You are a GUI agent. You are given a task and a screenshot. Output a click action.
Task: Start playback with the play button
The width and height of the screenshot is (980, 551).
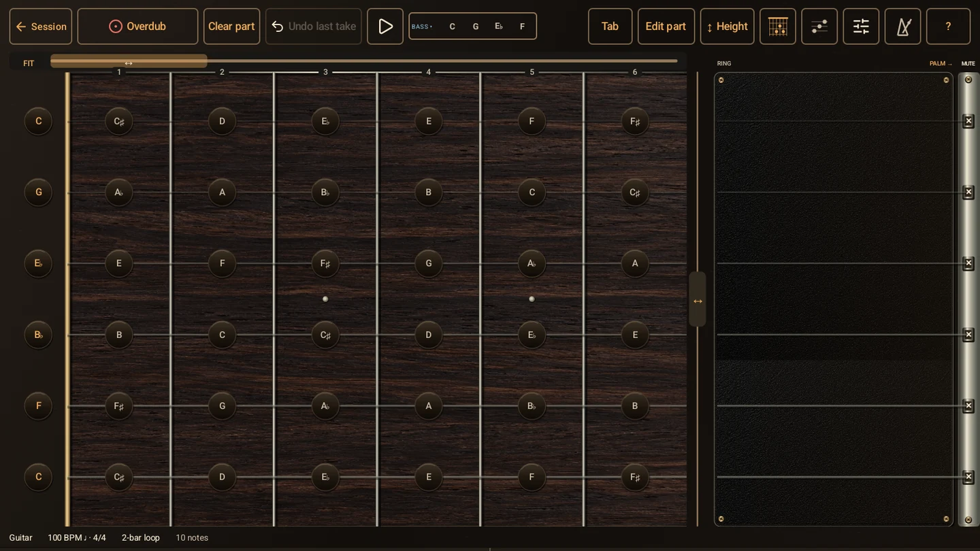(x=385, y=27)
